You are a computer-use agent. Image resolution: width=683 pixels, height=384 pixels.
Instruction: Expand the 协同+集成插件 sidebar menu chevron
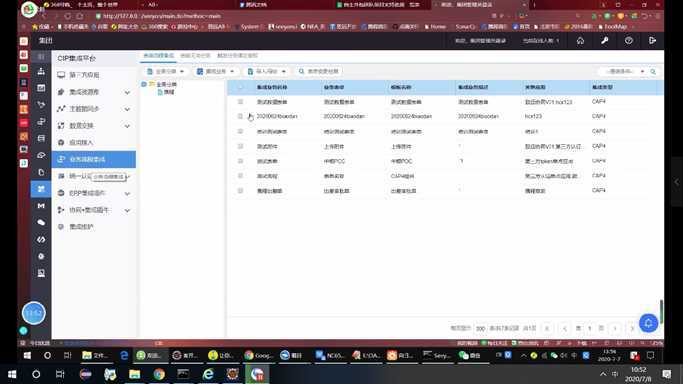(x=127, y=210)
